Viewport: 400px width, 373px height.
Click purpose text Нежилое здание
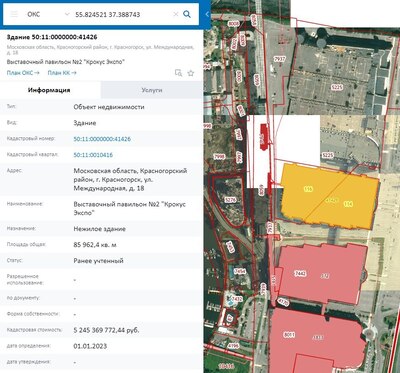coord(99,229)
